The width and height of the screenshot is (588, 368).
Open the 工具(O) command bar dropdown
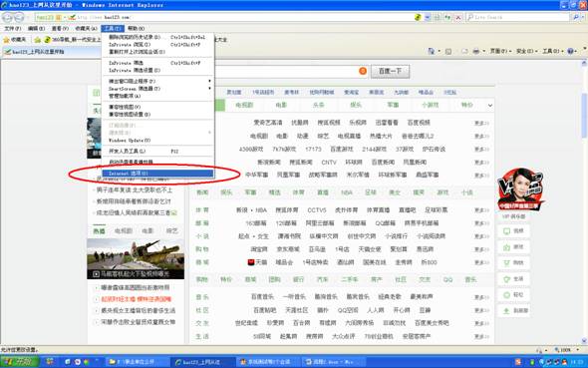pyautogui.click(x=553, y=51)
